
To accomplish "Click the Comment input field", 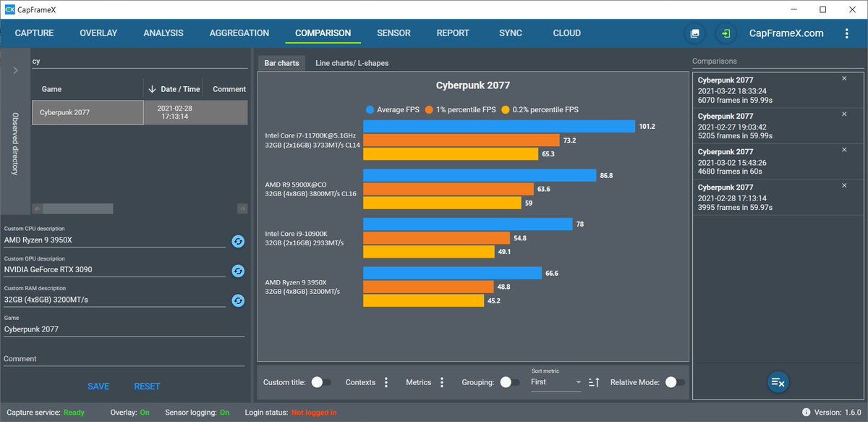I will (126, 359).
